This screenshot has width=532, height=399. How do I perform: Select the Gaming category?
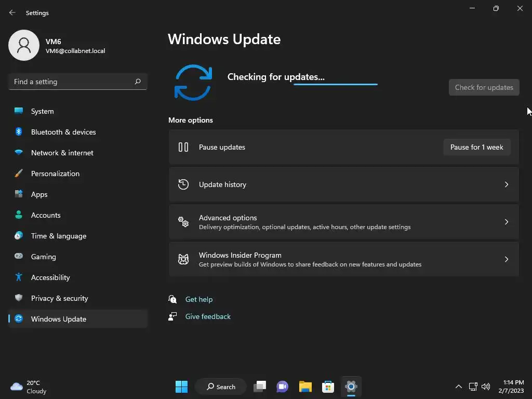click(x=44, y=257)
